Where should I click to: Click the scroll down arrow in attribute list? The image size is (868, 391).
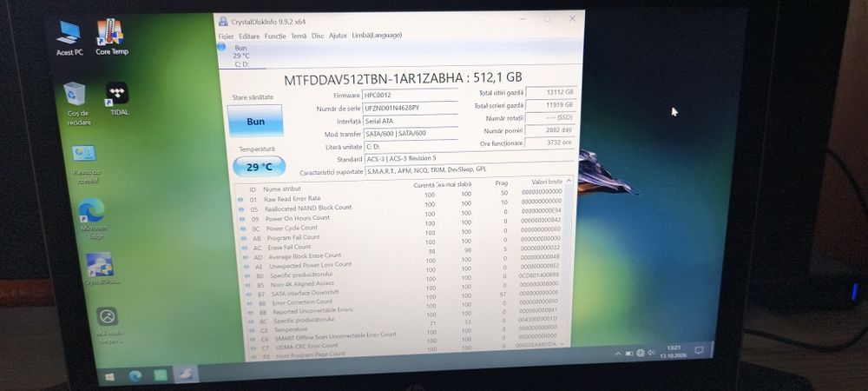pyautogui.click(x=563, y=344)
